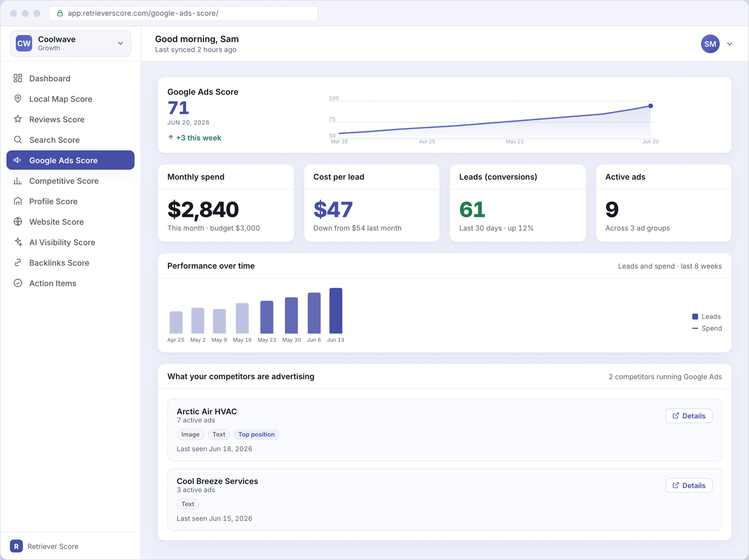This screenshot has width=749, height=560.
Task: Click the external link icon in Arctic Air Details
Action: [x=676, y=416]
